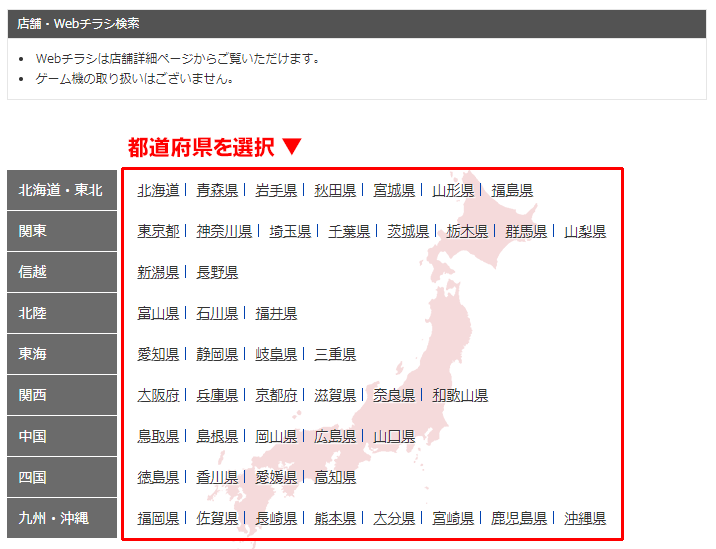716x549 pixels.
Task: Choose 高知県 prefecture
Action: [x=335, y=478]
